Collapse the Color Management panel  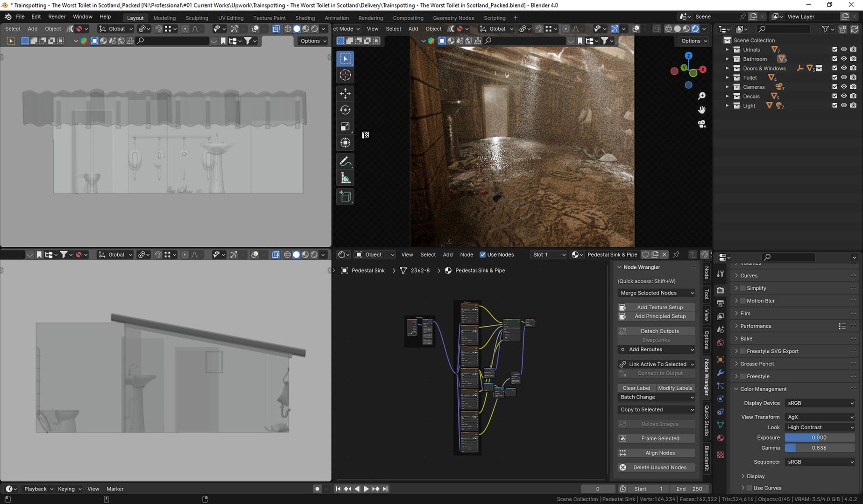pyautogui.click(x=736, y=389)
